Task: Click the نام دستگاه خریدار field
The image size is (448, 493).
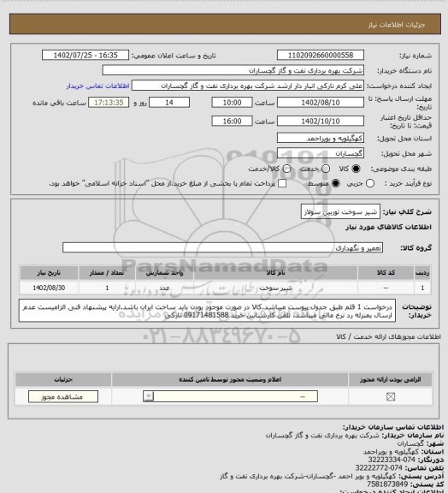Action: coord(233,70)
